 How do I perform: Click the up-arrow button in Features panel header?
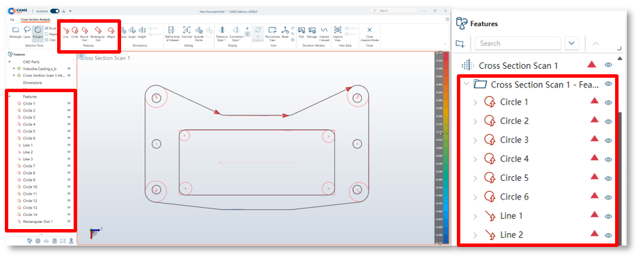(x=596, y=43)
